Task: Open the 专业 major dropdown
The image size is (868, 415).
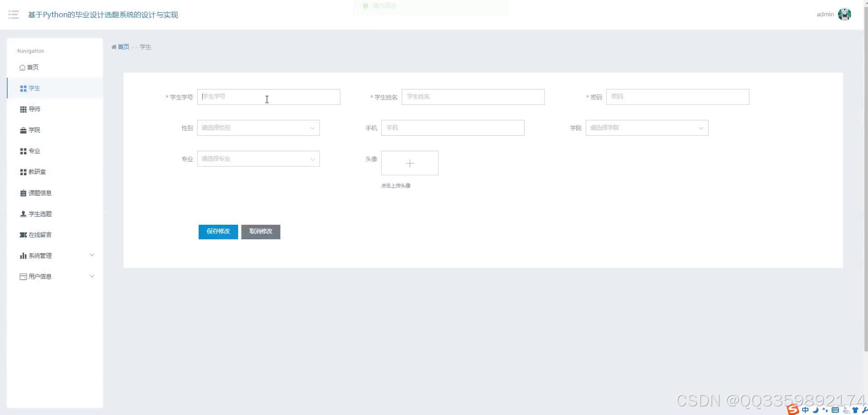Action: point(259,159)
